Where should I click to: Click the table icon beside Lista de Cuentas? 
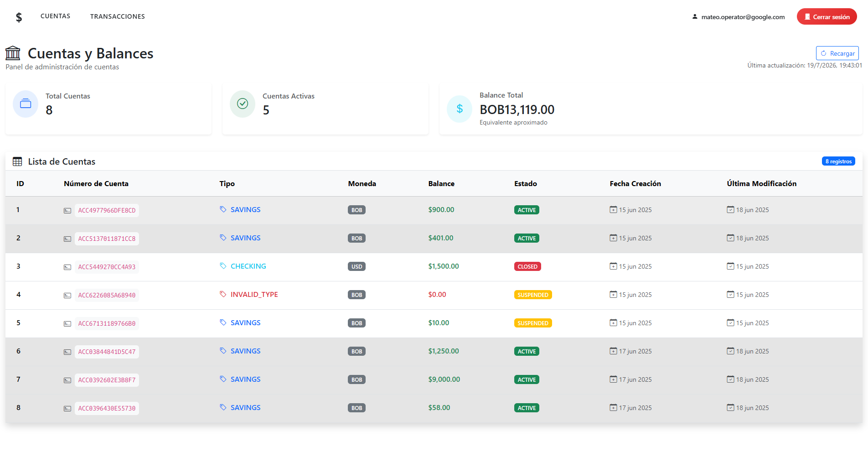[17, 161]
